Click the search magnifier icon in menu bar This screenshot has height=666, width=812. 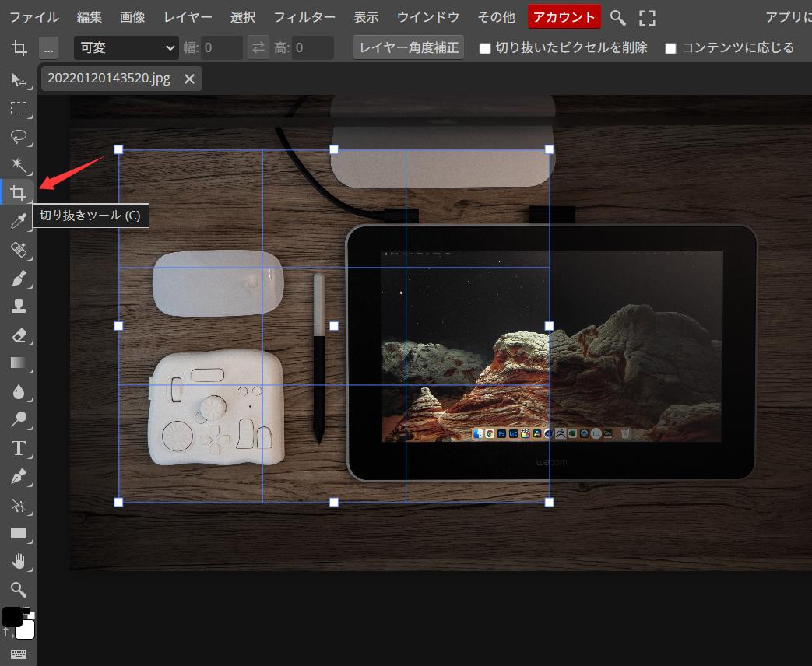pos(617,17)
